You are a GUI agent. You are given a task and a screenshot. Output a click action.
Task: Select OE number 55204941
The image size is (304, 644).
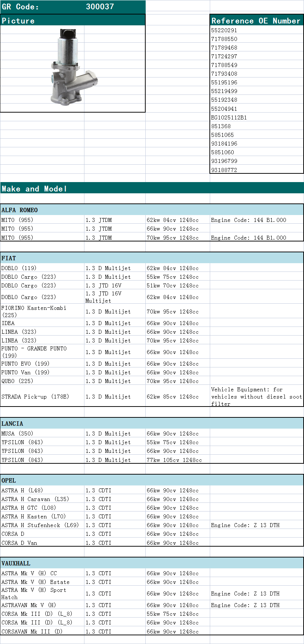(x=257, y=109)
